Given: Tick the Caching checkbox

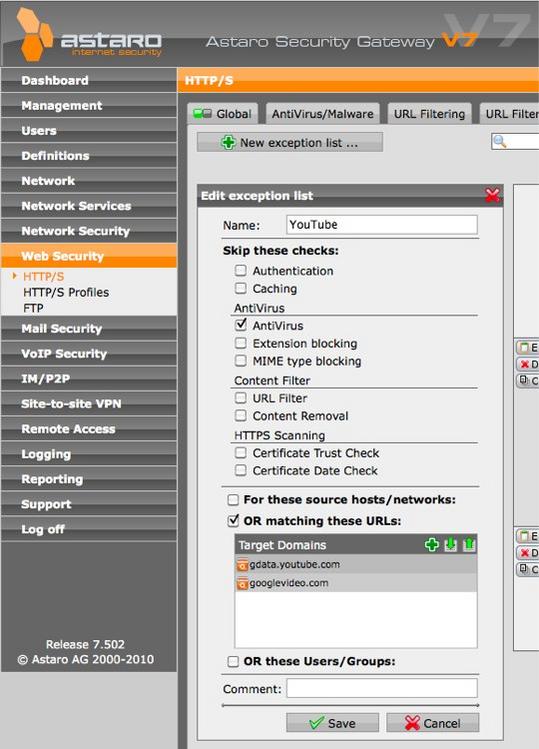Looking at the screenshot, I should point(241,288).
